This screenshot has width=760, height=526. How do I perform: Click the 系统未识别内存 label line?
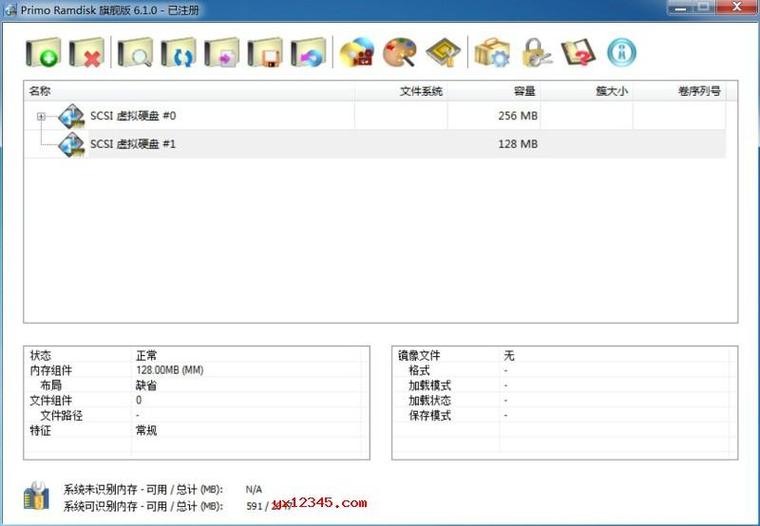143,489
